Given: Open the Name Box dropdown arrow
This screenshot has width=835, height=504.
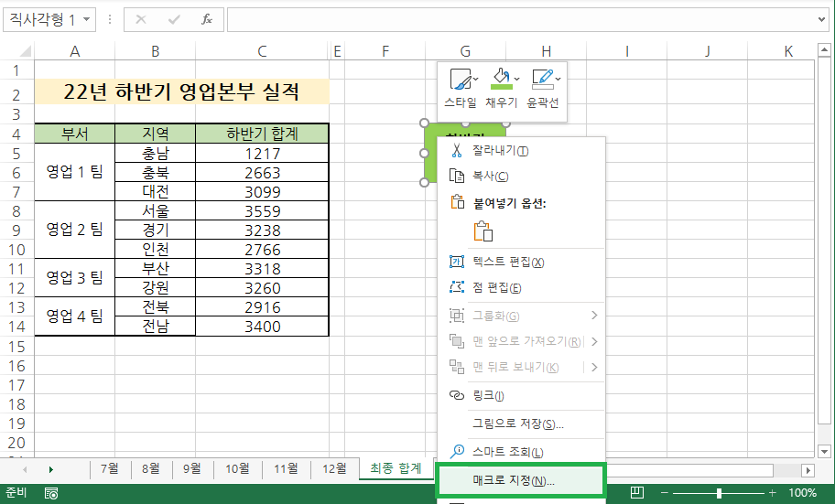Looking at the screenshot, I should coord(87,20).
